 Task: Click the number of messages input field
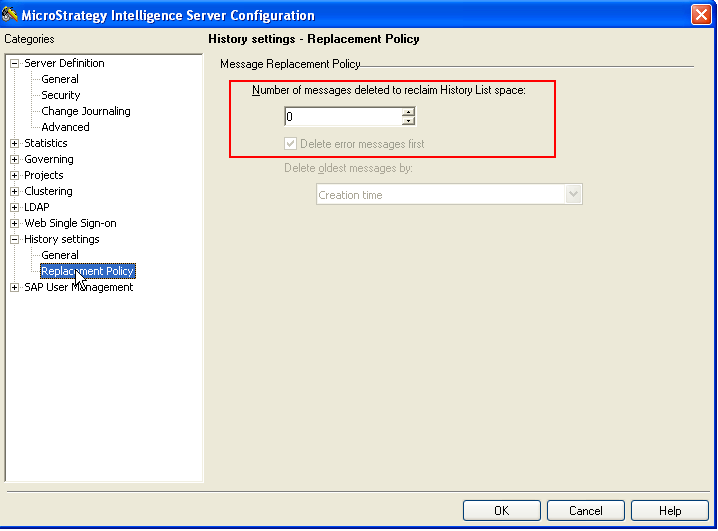pos(342,117)
